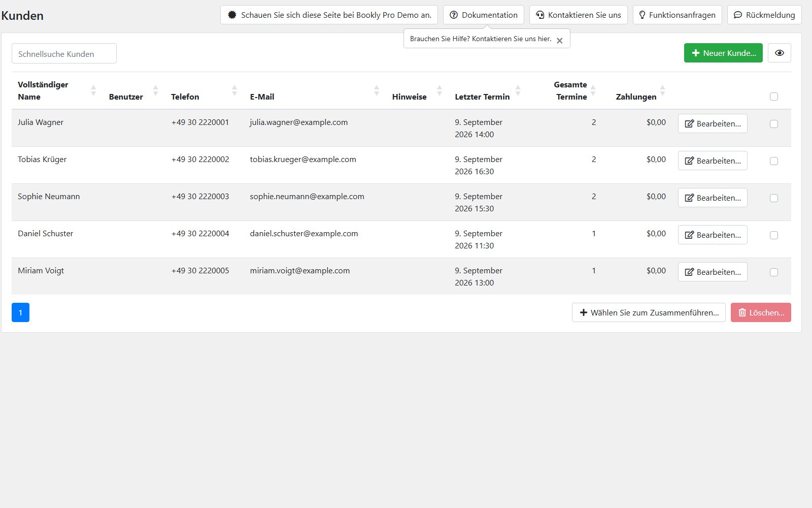The image size is (812, 508).
Task: Open Funktionsanfragen button
Action: click(x=678, y=15)
